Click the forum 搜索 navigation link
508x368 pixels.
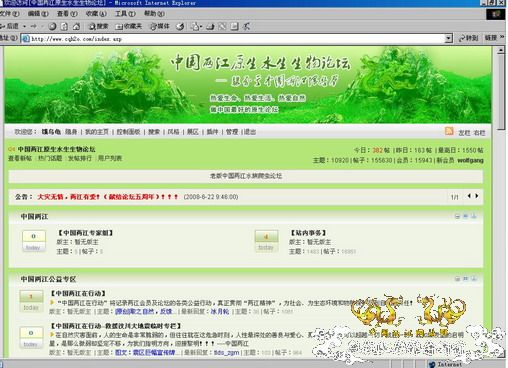click(x=154, y=132)
